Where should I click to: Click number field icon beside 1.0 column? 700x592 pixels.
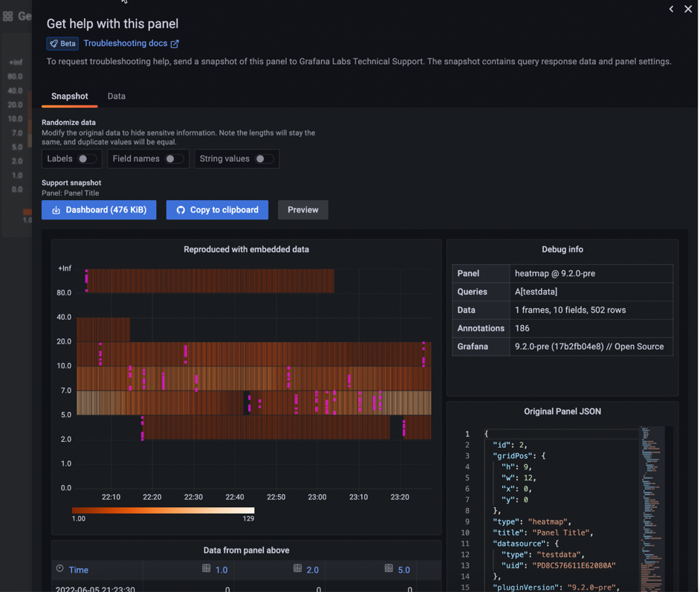pyautogui.click(x=207, y=569)
